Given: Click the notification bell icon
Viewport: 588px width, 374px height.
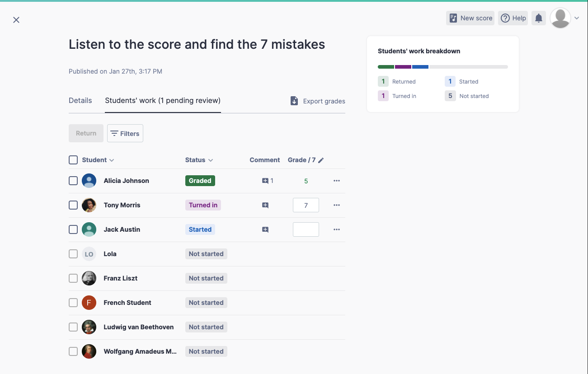Looking at the screenshot, I should click(x=538, y=18).
